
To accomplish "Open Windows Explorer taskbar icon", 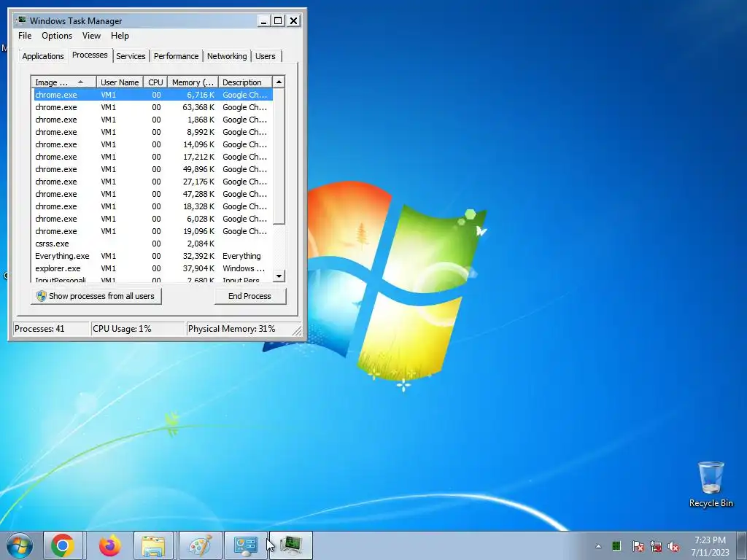I will click(x=153, y=545).
